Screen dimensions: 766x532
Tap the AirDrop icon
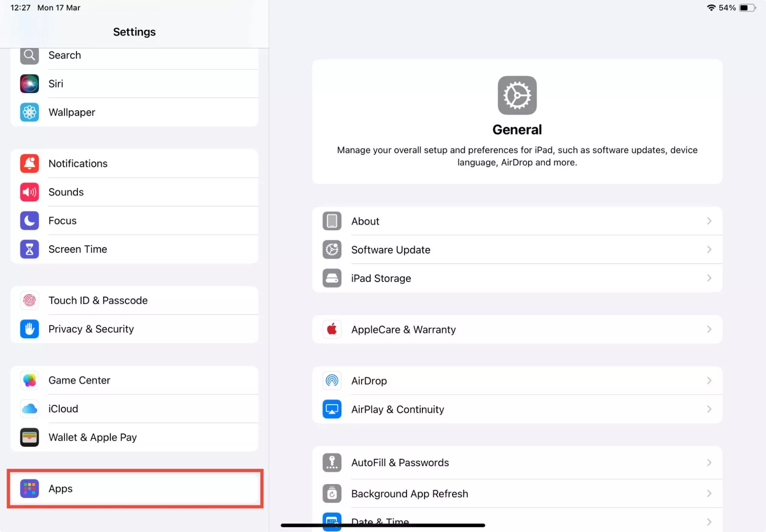(x=332, y=381)
